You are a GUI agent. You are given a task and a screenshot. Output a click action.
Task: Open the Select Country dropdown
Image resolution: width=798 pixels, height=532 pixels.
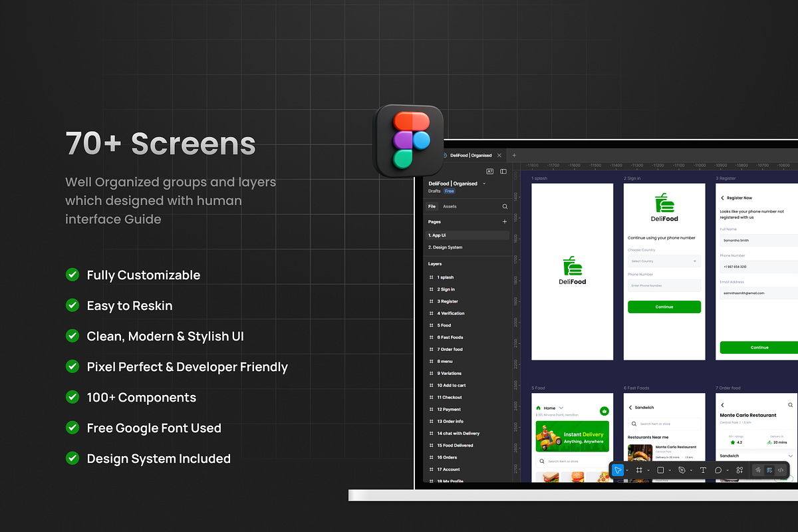[x=664, y=261]
